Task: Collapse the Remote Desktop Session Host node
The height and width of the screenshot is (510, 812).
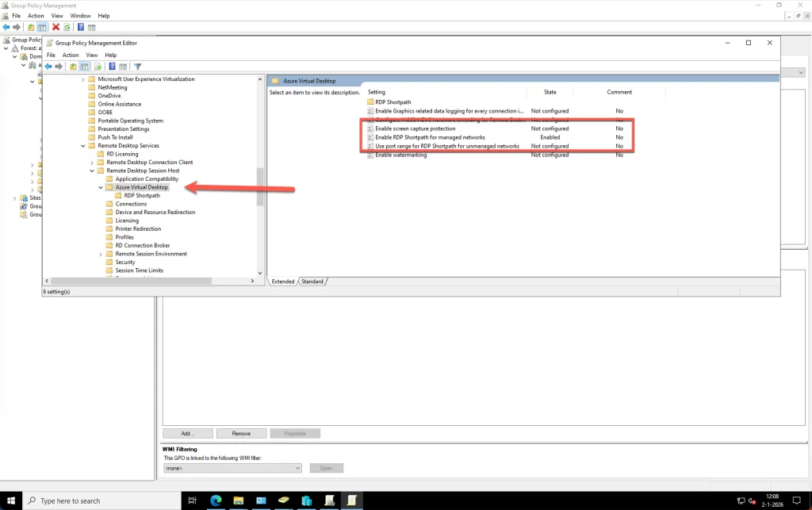Action: [x=92, y=171]
